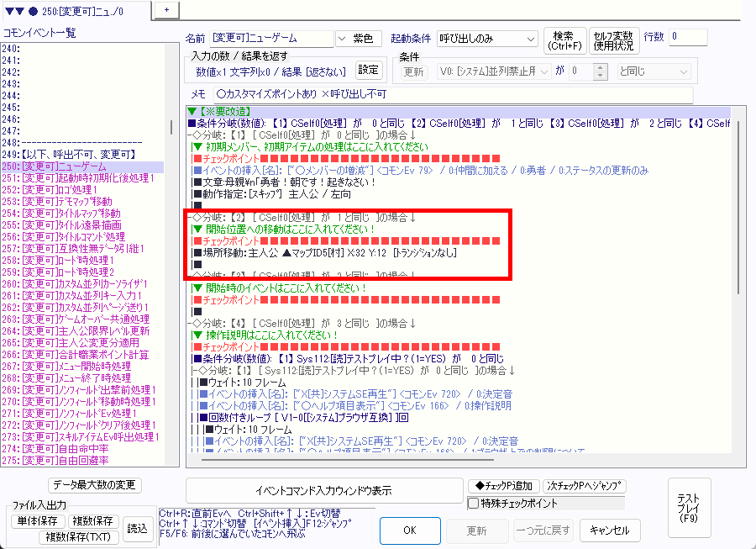Click 単体保存 in the file output group
The width and height of the screenshot is (756, 549).
(35, 522)
